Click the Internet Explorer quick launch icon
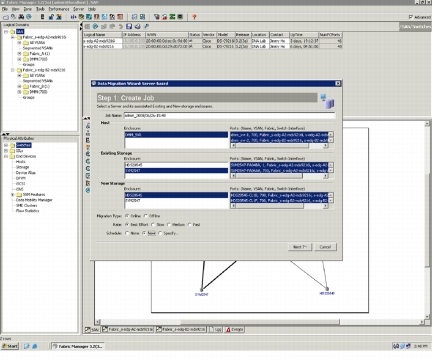The height and width of the screenshot is (360, 434). (35, 346)
